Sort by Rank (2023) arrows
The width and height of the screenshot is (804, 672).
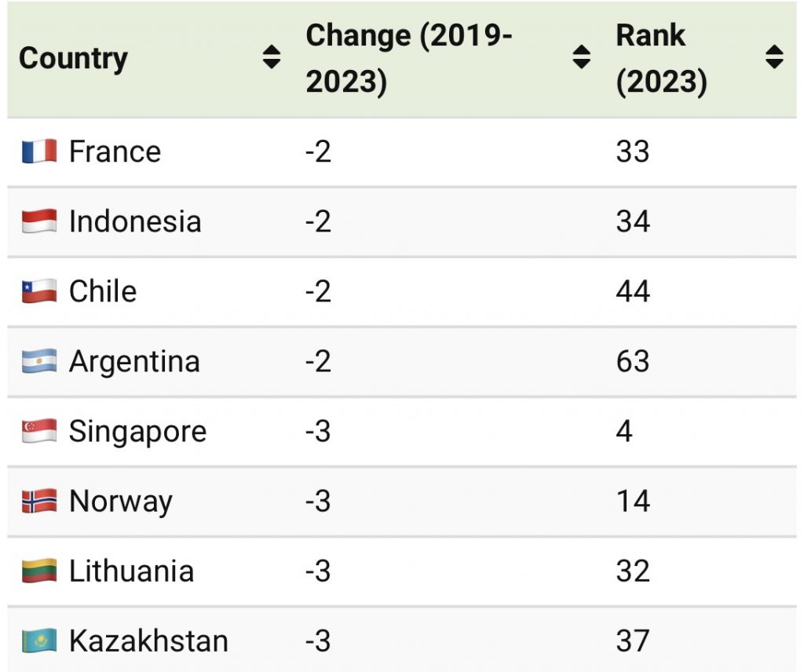[x=774, y=57]
